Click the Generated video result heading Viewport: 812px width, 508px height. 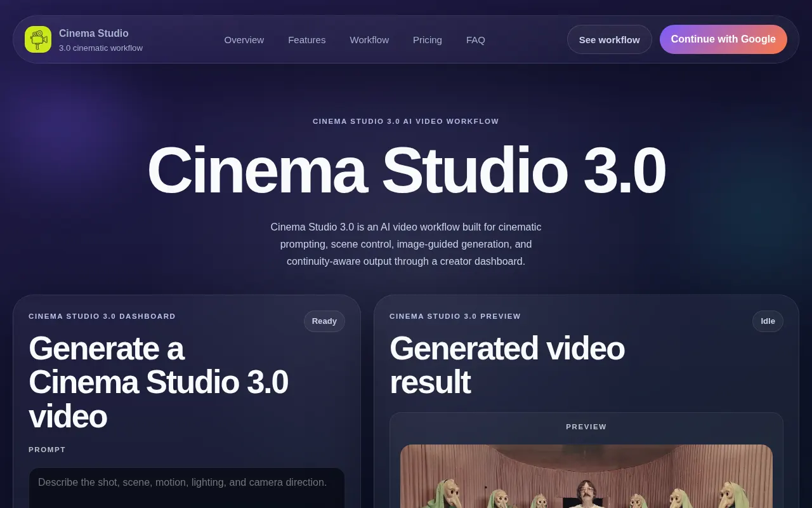(507, 365)
